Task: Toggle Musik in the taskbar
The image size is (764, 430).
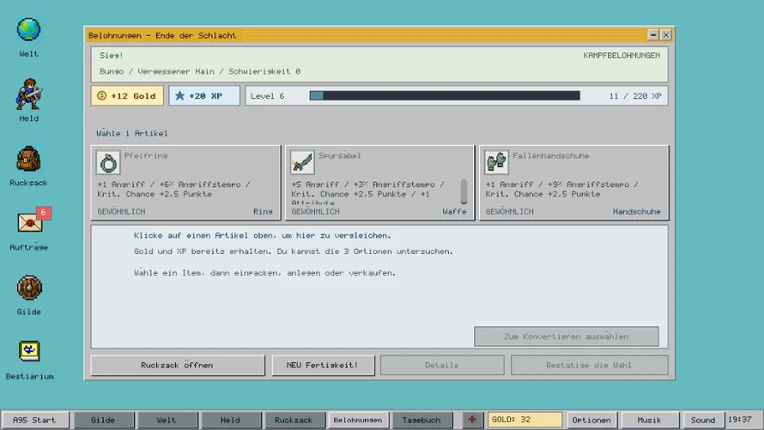Action: tap(649, 420)
